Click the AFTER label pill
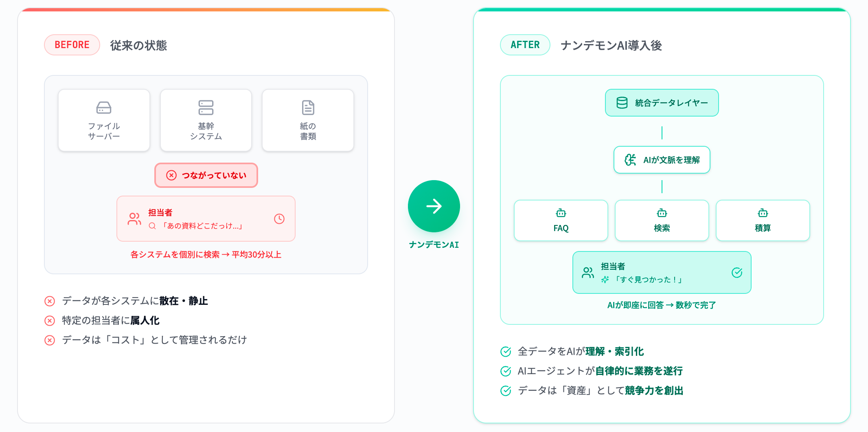 (525, 45)
